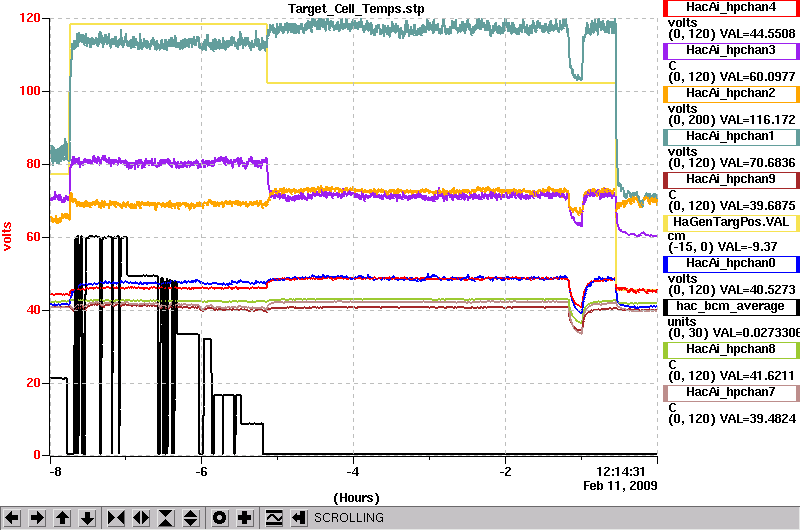This screenshot has width=800, height=530.
Task: Select the HacAi_hpchan3 curve in legend
Action: click(x=731, y=51)
